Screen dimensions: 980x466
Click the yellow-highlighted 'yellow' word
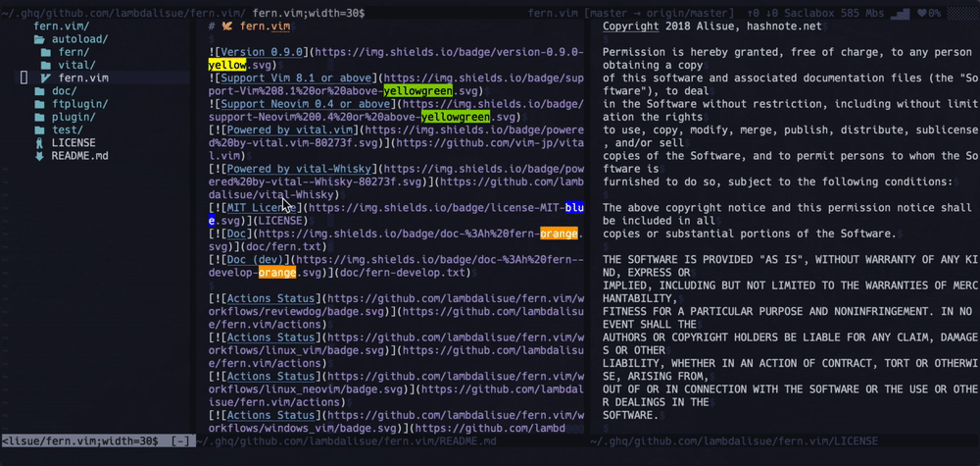227,65
